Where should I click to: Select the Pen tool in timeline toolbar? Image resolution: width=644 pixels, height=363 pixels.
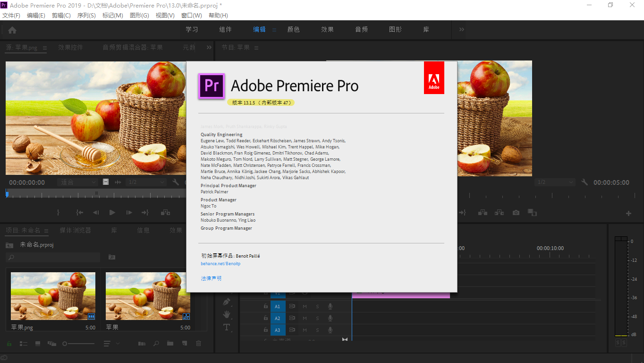(x=227, y=302)
